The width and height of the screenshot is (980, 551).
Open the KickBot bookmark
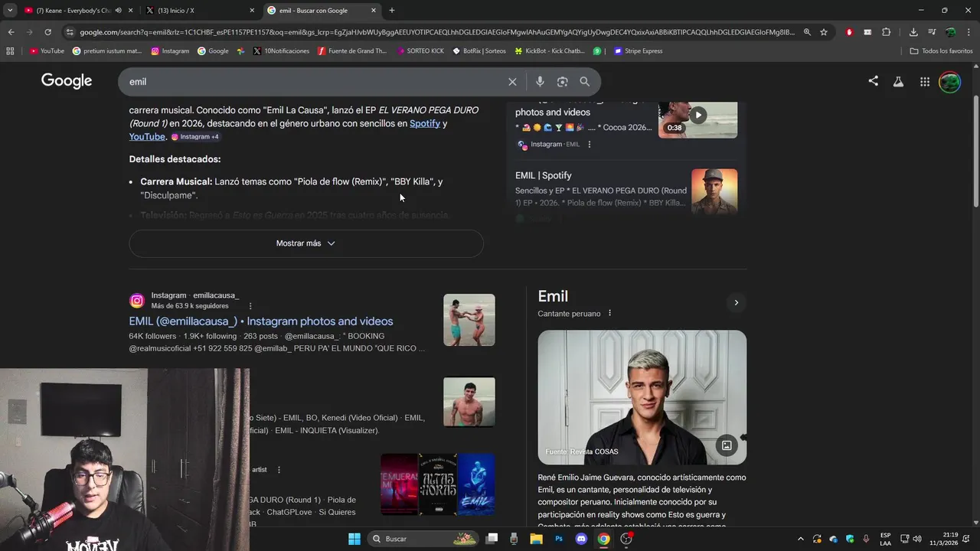point(550,51)
